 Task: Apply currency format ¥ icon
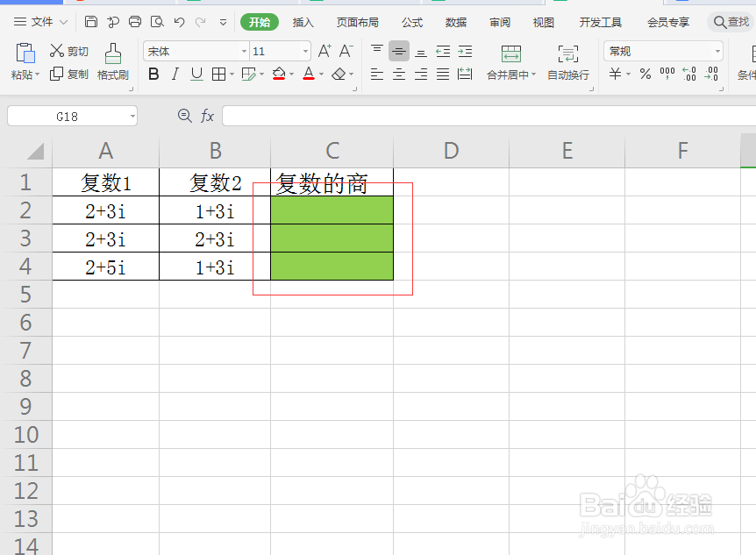(615, 74)
